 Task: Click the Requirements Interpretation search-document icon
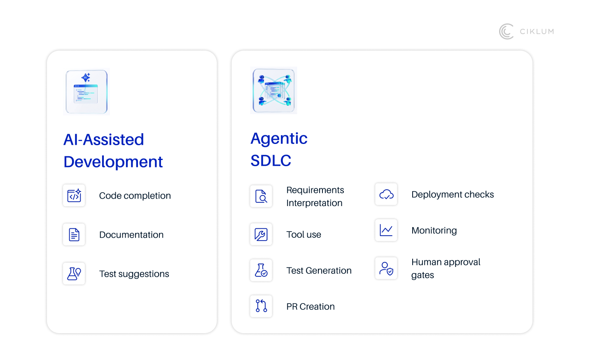click(261, 196)
